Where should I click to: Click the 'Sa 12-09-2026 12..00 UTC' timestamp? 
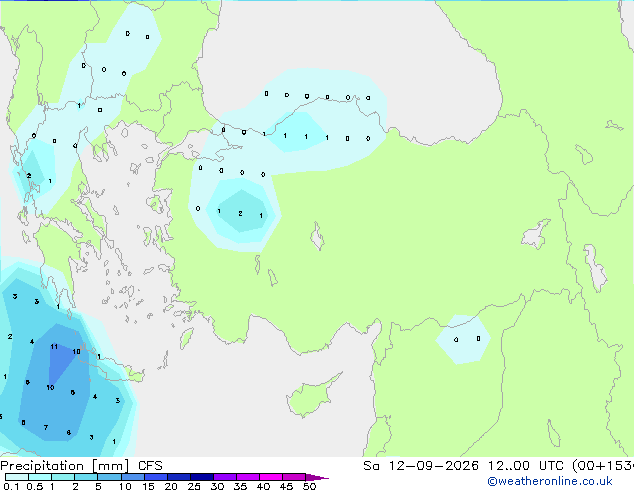(463, 466)
